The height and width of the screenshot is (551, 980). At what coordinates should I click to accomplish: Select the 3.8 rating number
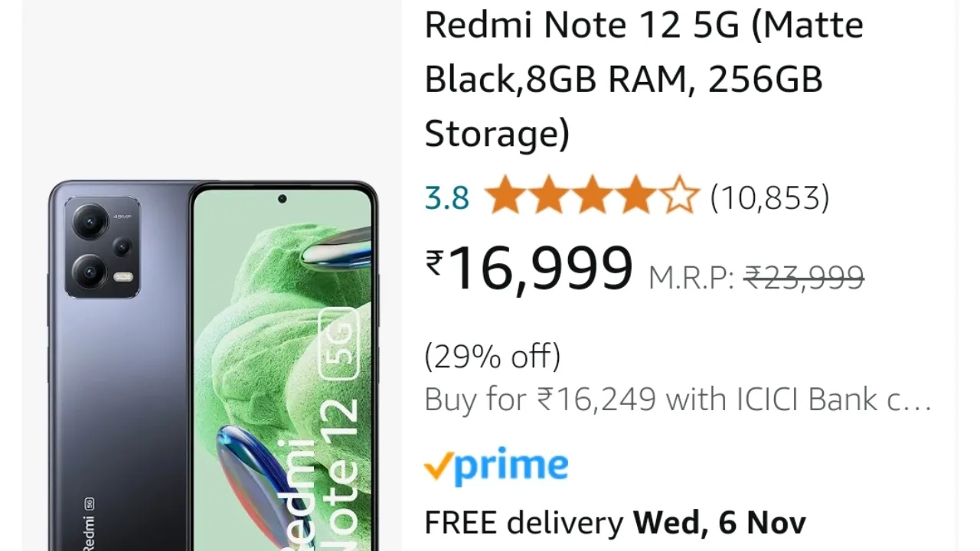click(447, 198)
